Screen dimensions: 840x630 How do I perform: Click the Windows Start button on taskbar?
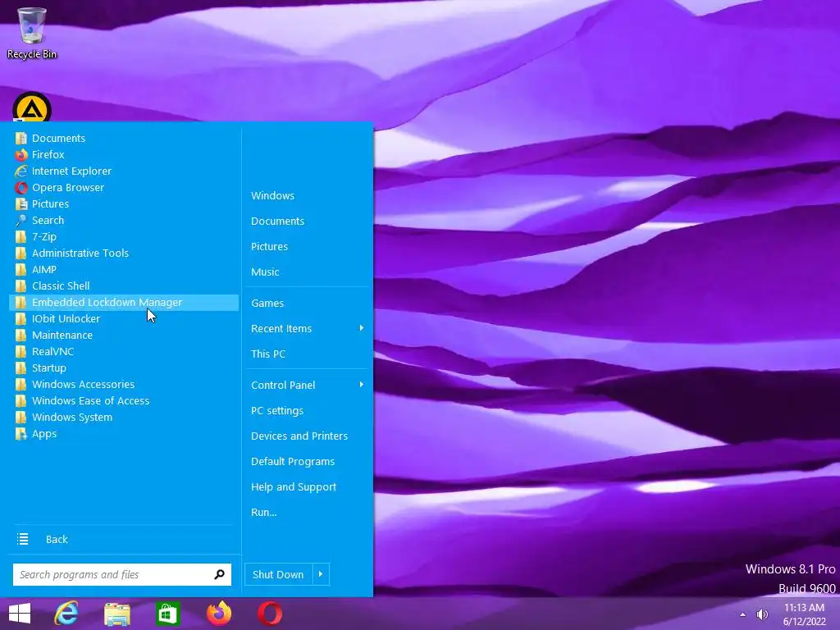coord(20,614)
